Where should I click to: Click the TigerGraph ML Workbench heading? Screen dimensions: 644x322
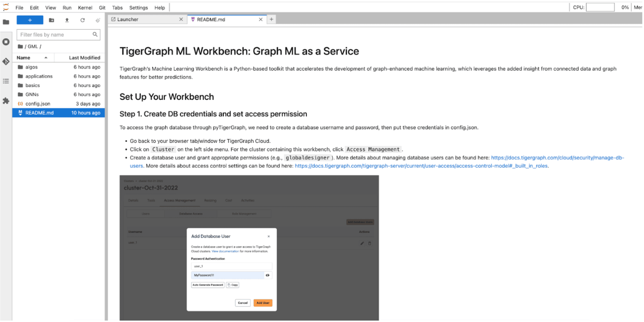(239, 51)
